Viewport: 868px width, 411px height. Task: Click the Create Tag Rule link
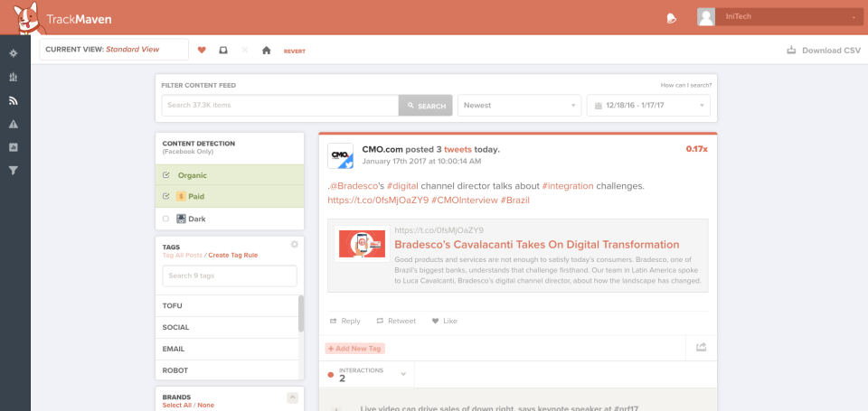232,256
